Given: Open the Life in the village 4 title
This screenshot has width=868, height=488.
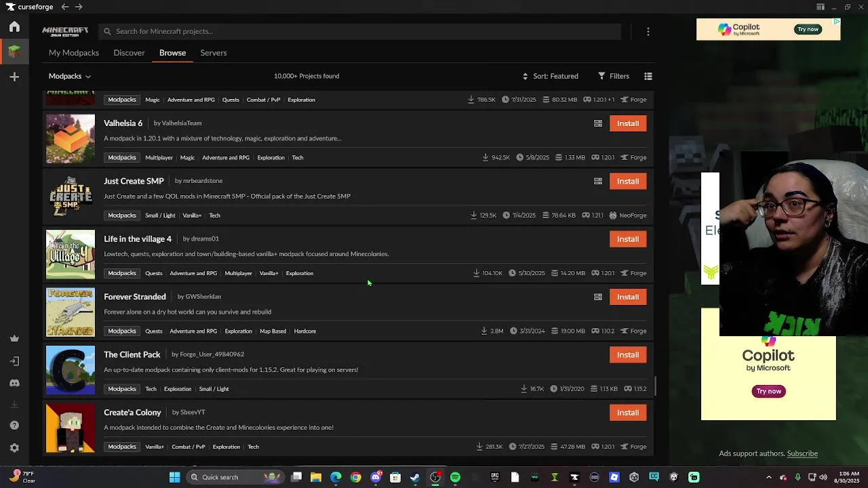Looking at the screenshot, I should (x=138, y=239).
